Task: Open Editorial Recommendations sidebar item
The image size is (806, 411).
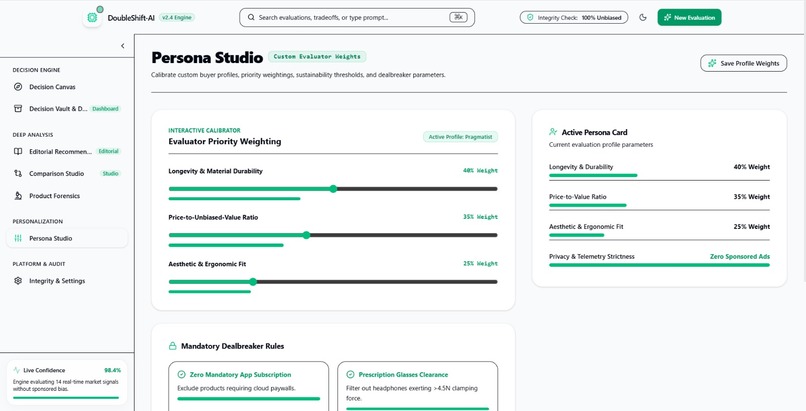Action: coord(67,152)
